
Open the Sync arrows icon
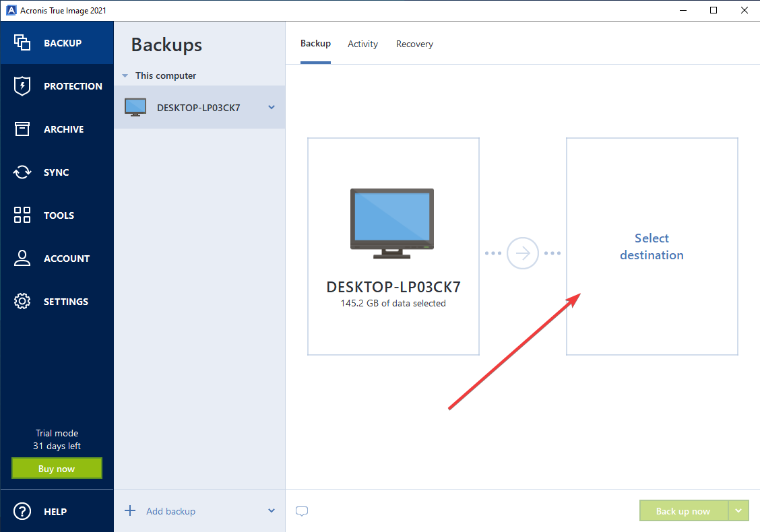22,172
